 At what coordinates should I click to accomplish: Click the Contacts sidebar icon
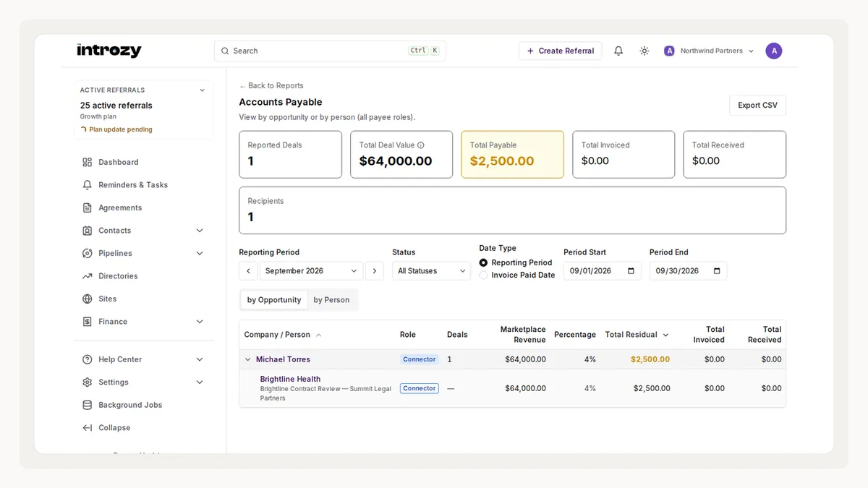(x=88, y=231)
